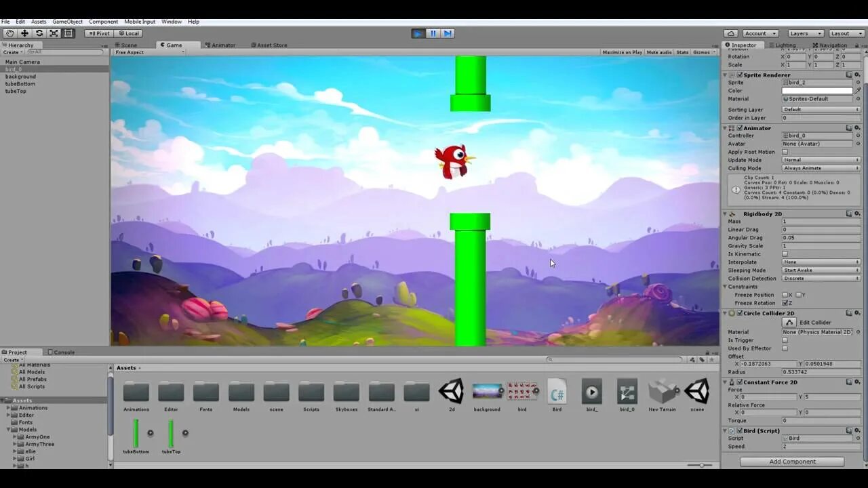Select the Bird C# script asset
868x488 pixels.
pos(557,396)
